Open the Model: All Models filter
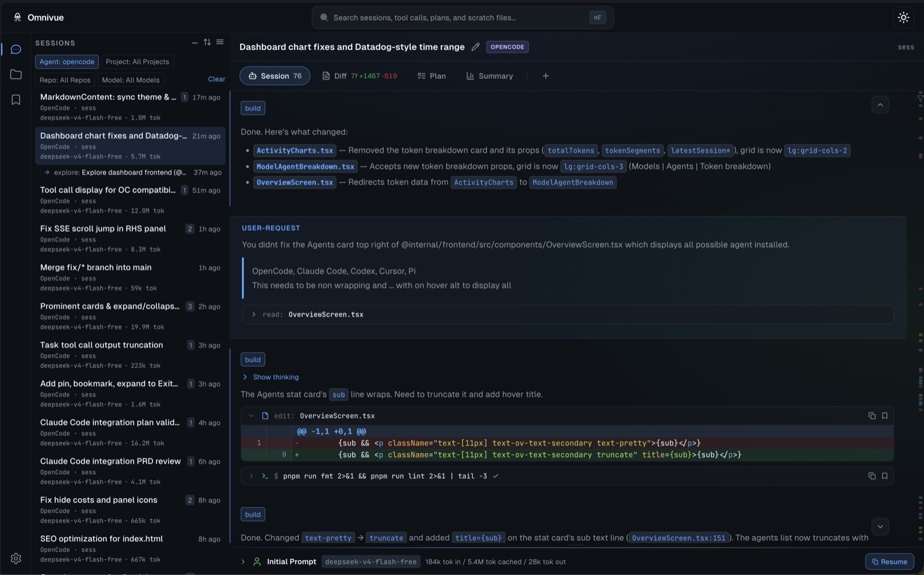 click(x=131, y=80)
